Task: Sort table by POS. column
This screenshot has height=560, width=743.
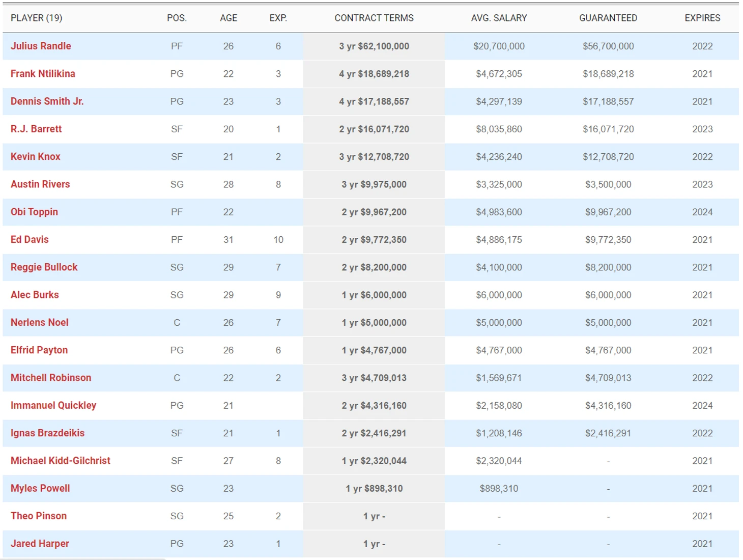Action: point(177,18)
